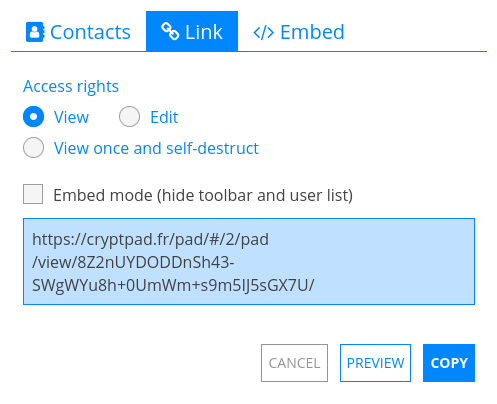Switch to the Contacts tab

[78, 31]
